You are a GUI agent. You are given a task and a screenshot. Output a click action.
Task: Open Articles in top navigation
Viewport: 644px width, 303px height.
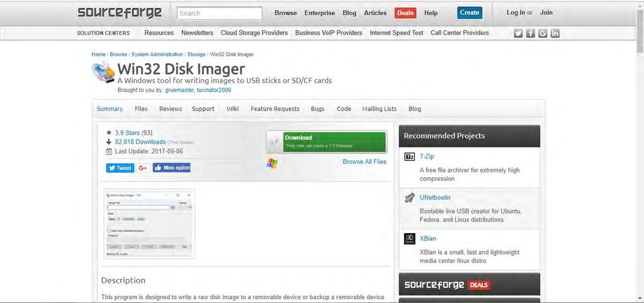coord(375,13)
